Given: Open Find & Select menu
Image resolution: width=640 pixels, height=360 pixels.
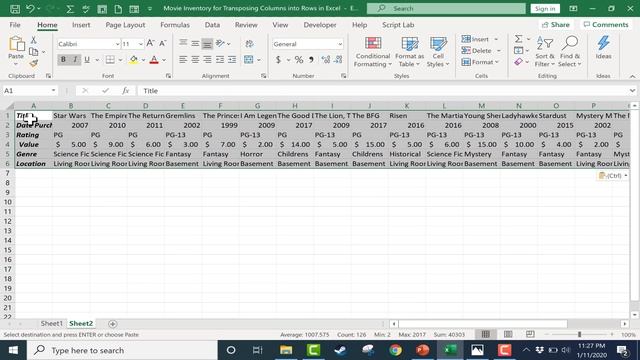Looking at the screenshot, I should pyautogui.click(x=570, y=52).
